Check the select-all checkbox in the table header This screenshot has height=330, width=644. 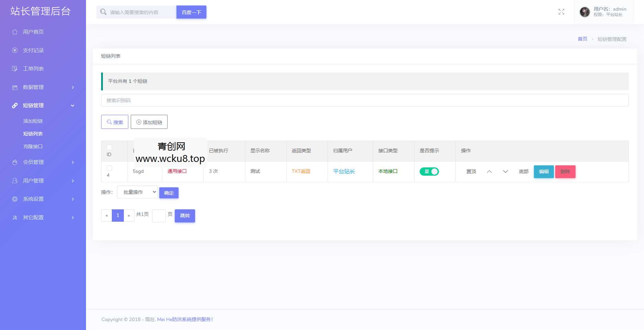click(x=109, y=147)
